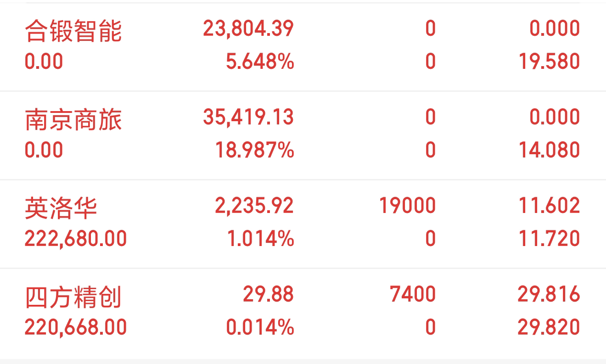The image size is (606, 364).
Task: Tap the 7400 holdings quantity
Action: (413, 294)
